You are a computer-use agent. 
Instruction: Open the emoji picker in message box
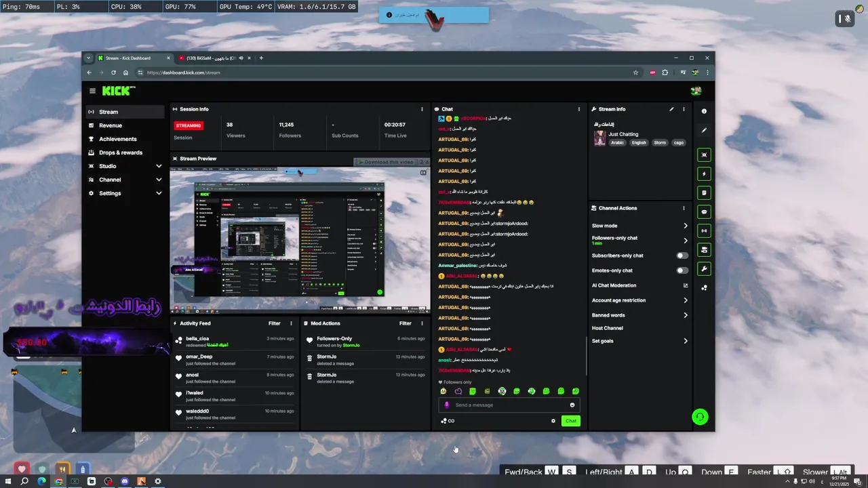point(572,405)
